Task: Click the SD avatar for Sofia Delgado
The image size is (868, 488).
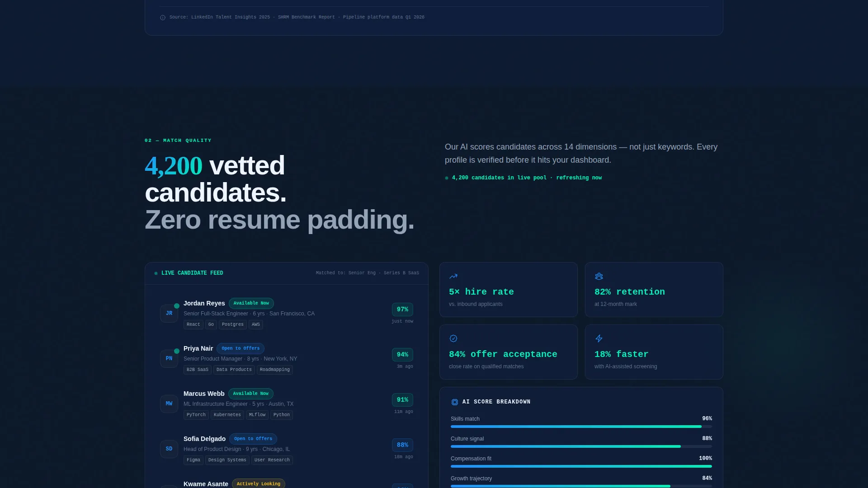Action: 169,449
